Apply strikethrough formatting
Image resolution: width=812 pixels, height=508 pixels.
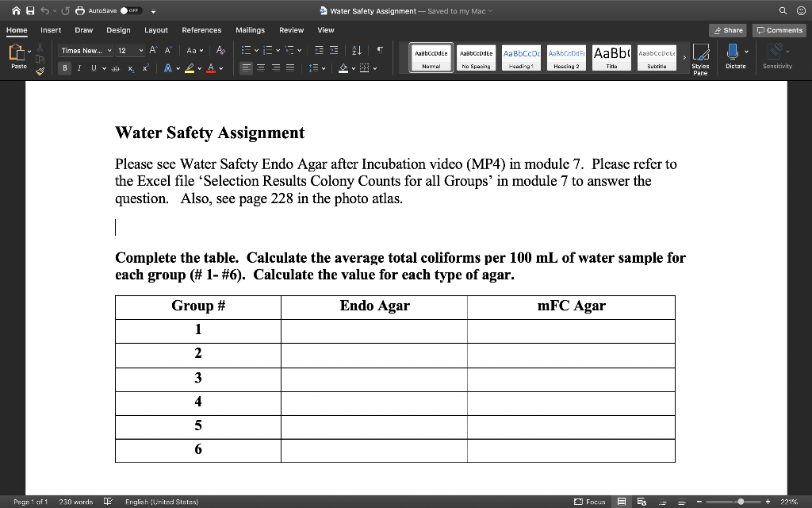click(117, 67)
